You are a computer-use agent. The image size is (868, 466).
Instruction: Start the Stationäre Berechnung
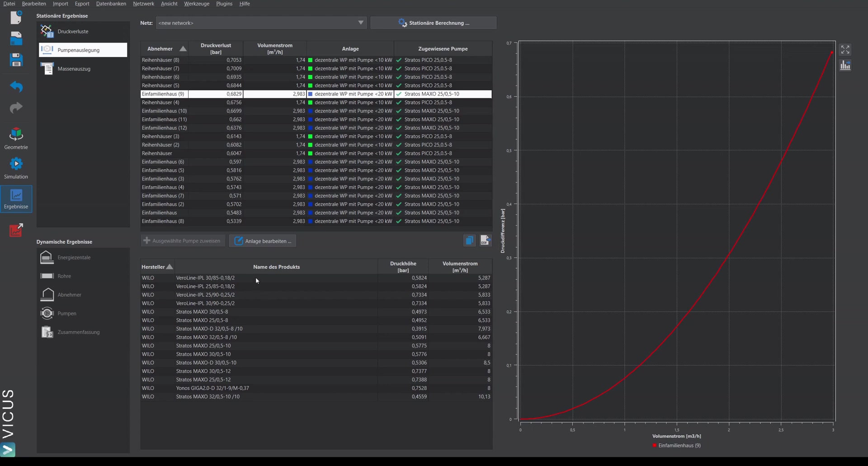pos(434,23)
